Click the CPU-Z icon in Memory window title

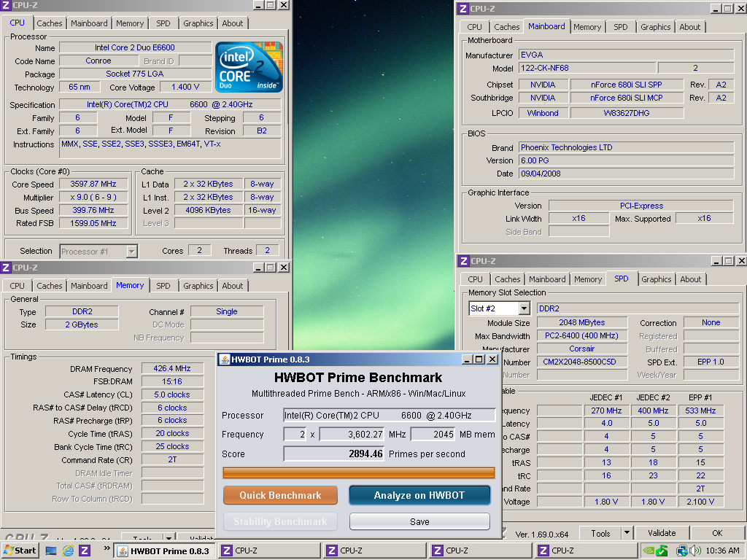click(x=6, y=268)
